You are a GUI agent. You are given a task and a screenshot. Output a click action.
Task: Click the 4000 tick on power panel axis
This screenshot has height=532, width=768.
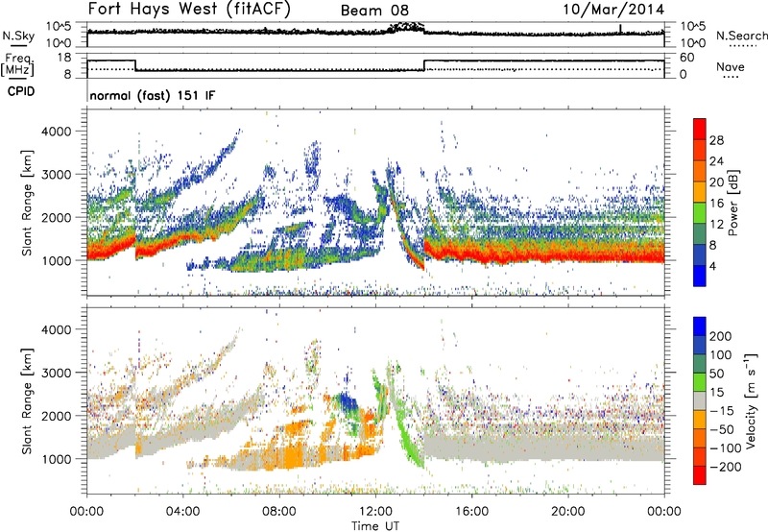coord(56,132)
